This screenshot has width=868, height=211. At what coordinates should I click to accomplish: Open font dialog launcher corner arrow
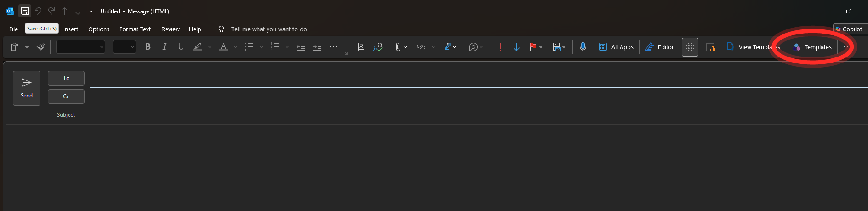pyautogui.click(x=346, y=53)
